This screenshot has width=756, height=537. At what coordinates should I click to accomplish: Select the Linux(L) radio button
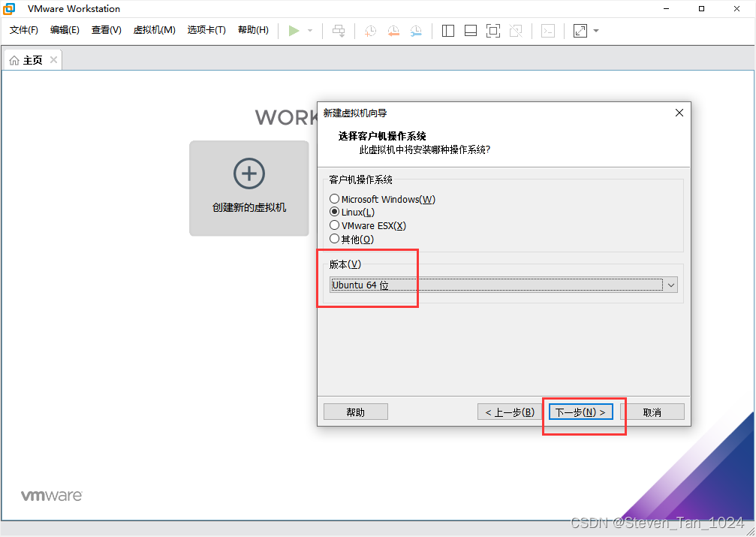point(334,212)
